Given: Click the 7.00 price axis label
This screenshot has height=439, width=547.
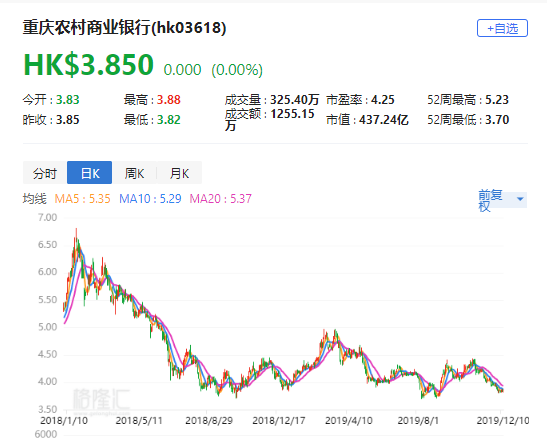Looking at the screenshot, I should pos(47,217).
